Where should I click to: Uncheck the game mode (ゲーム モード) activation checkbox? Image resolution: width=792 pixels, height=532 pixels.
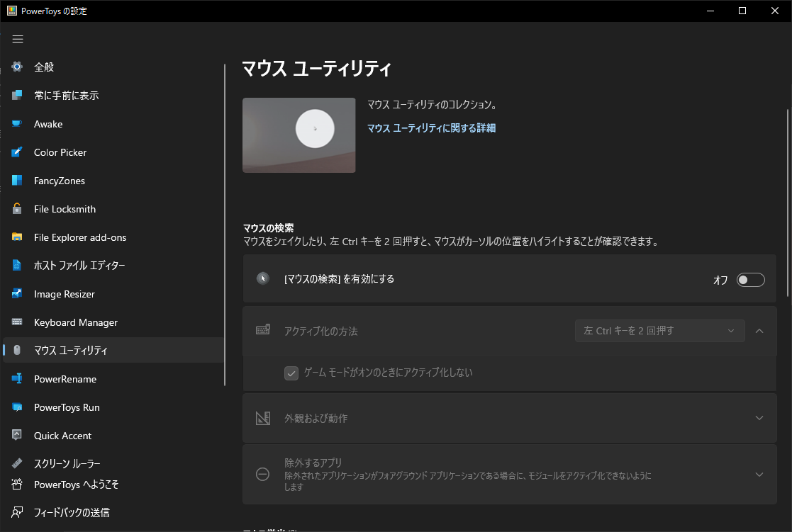click(x=291, y=373)
